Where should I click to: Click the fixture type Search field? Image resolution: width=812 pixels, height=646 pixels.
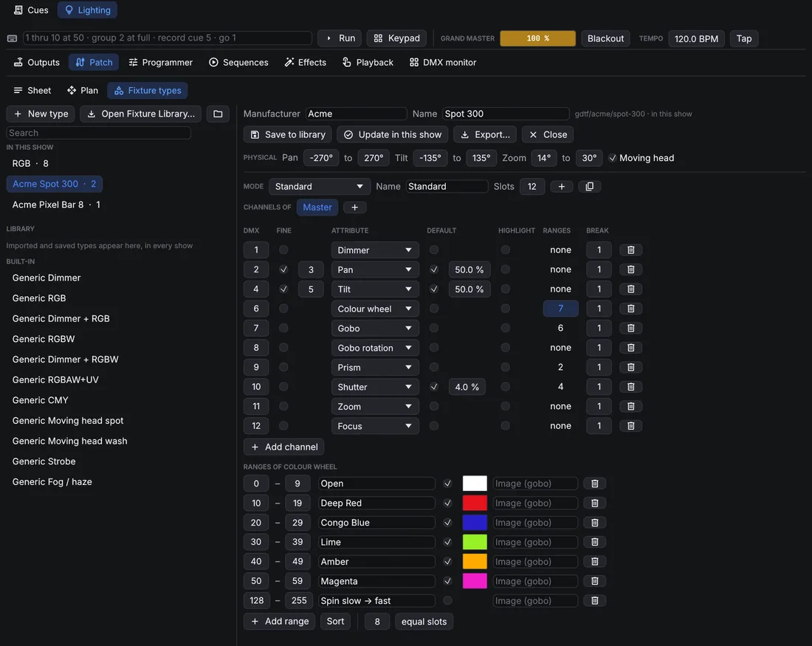(x=98, y=133)
